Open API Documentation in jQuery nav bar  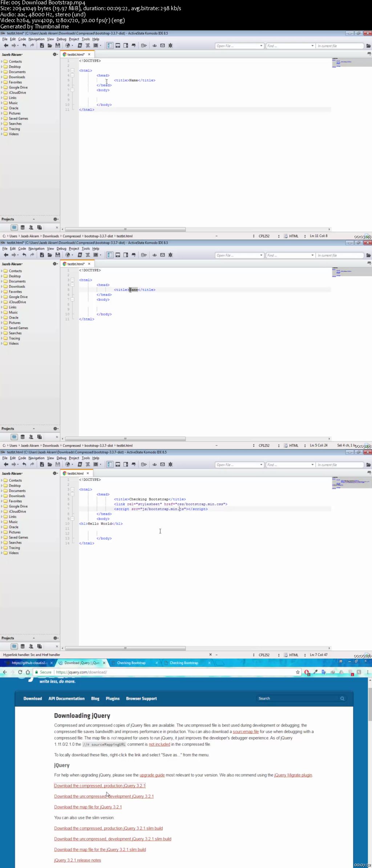(x=66, y=698)
